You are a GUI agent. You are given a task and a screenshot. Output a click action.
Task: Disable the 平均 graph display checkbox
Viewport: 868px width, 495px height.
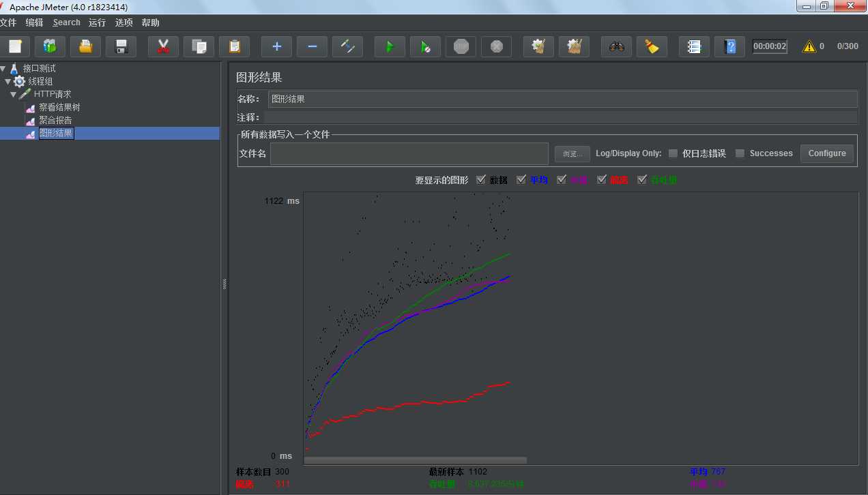pos(521,179)
